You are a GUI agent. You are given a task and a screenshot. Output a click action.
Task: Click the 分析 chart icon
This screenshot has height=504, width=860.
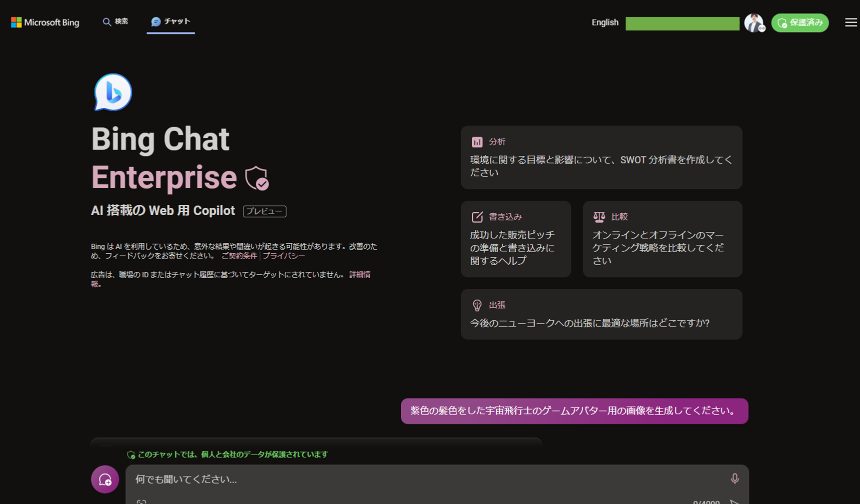[477, 142]
